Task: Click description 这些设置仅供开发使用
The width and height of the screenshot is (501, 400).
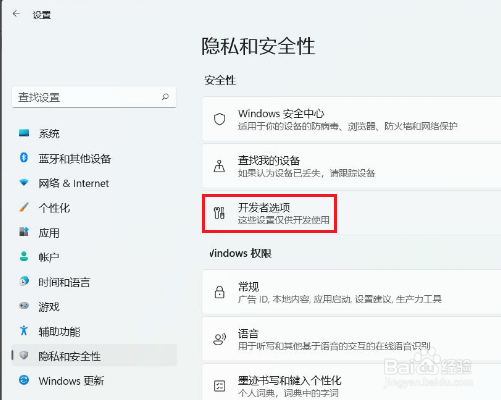Action: [284, 220]
